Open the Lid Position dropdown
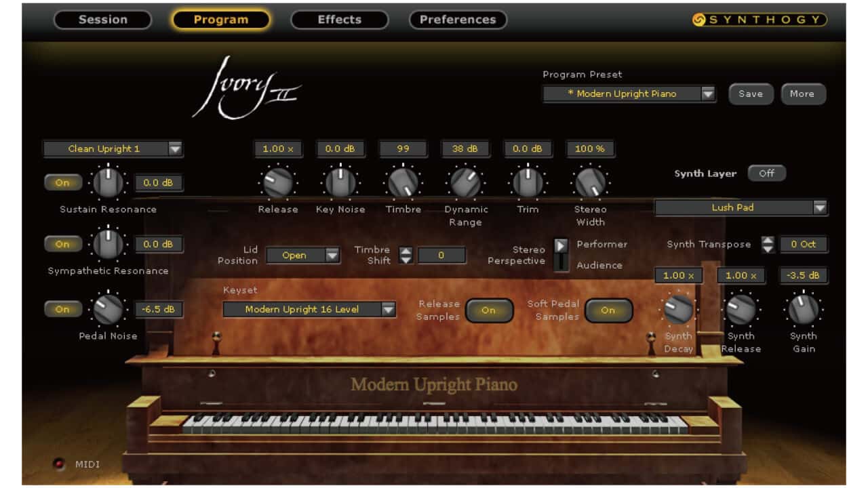868x488 pixels. [x=302, y=256]
